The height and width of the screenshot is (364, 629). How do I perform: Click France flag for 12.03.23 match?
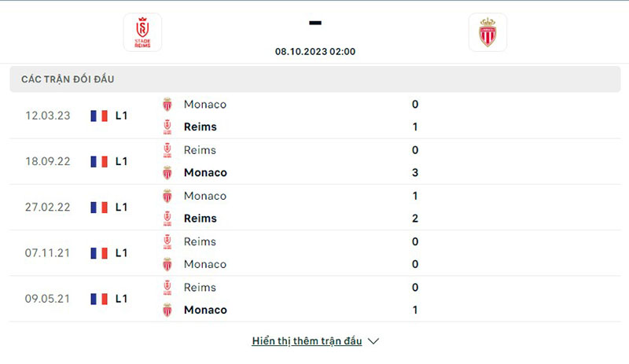point(99,116)
